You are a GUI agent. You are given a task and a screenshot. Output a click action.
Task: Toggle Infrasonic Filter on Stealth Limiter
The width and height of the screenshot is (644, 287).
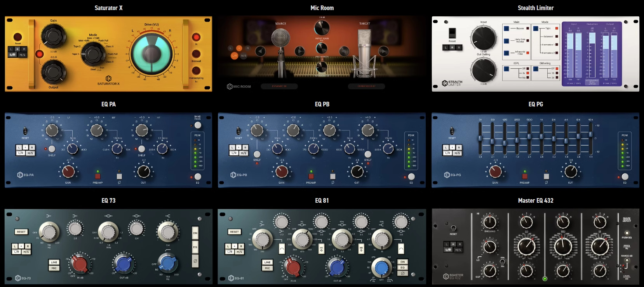point(506,53)
